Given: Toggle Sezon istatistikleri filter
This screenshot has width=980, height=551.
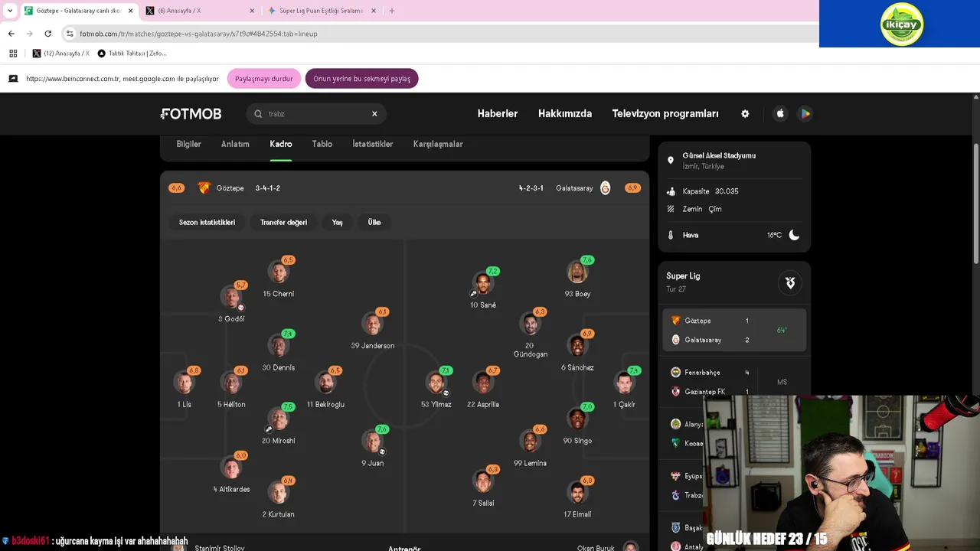Looking at the screenshot, I should pyautogui.click(x=207, y=222).
